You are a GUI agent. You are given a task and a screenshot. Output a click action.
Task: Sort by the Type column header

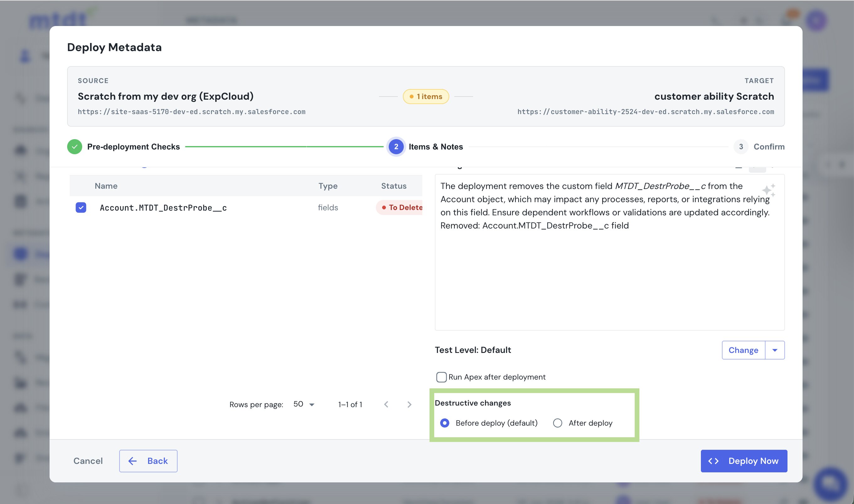(328, 186)
